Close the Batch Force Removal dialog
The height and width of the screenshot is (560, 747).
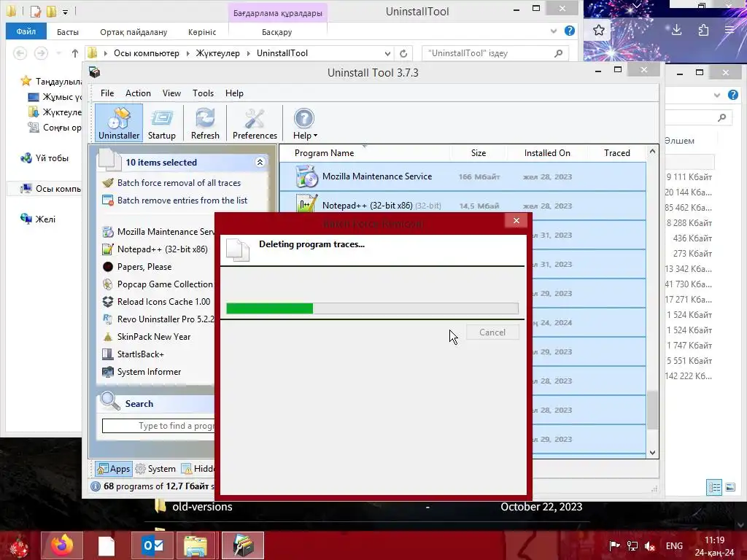click(516, 220)
